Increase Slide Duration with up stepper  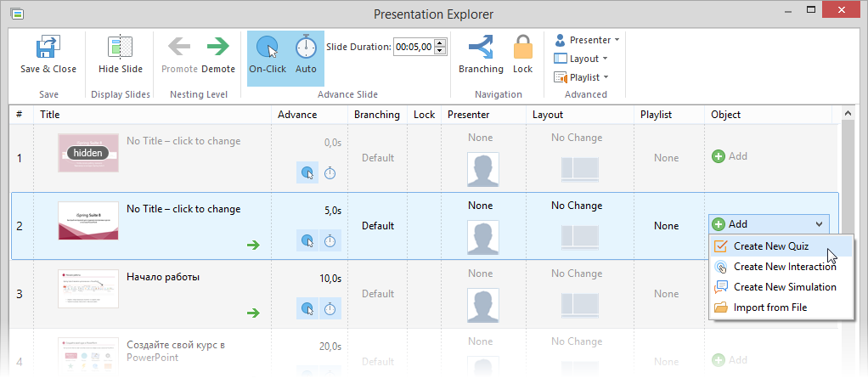(x=439, y=42)
